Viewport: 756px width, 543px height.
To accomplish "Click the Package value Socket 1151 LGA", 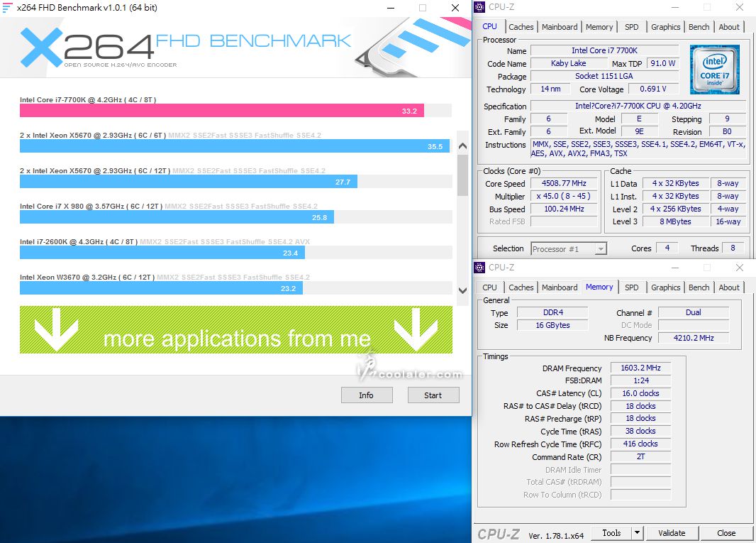I will (x=604, y=76).
